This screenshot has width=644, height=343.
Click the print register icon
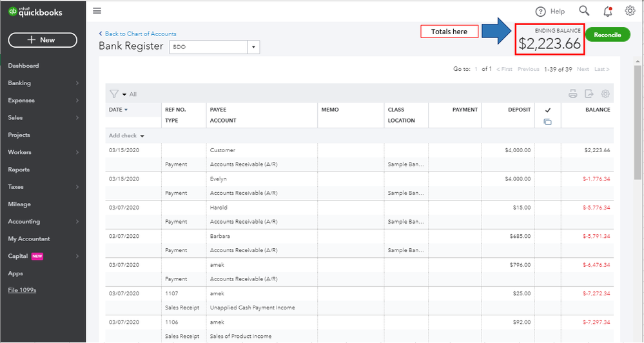click(572, 94)
